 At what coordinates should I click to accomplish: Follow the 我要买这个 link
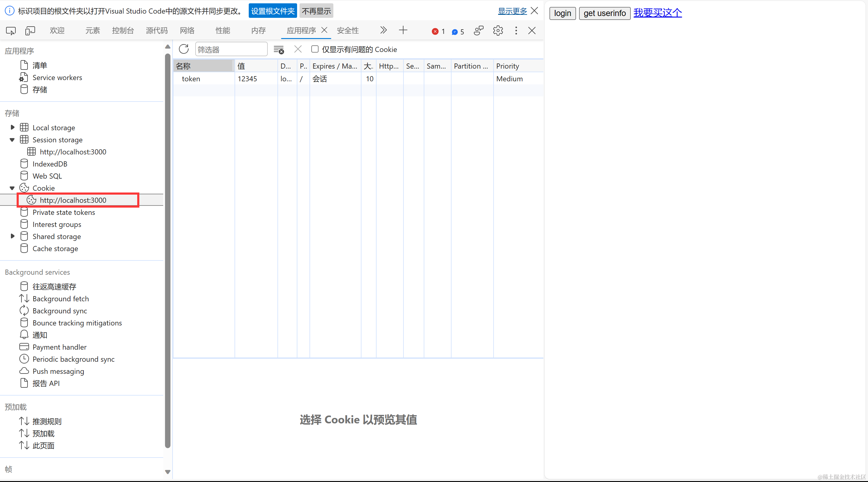pos(657,13)
